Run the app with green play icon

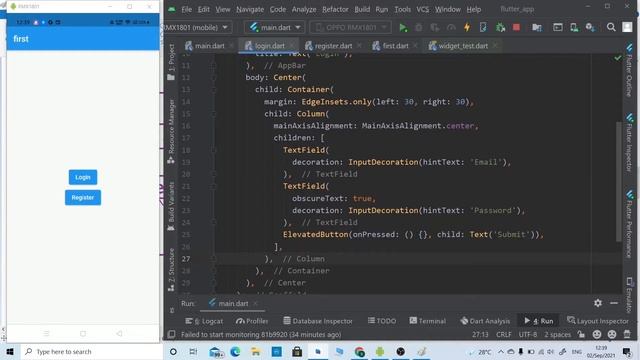[x=402, y=27]
